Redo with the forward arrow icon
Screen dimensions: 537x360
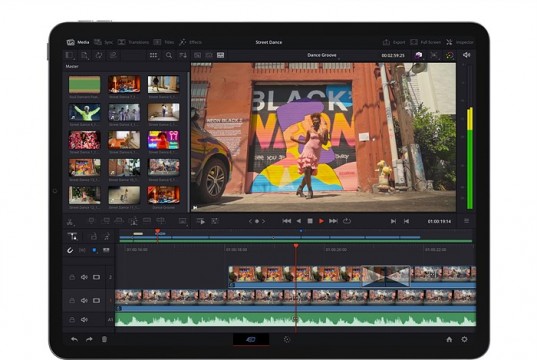[89, 339]
